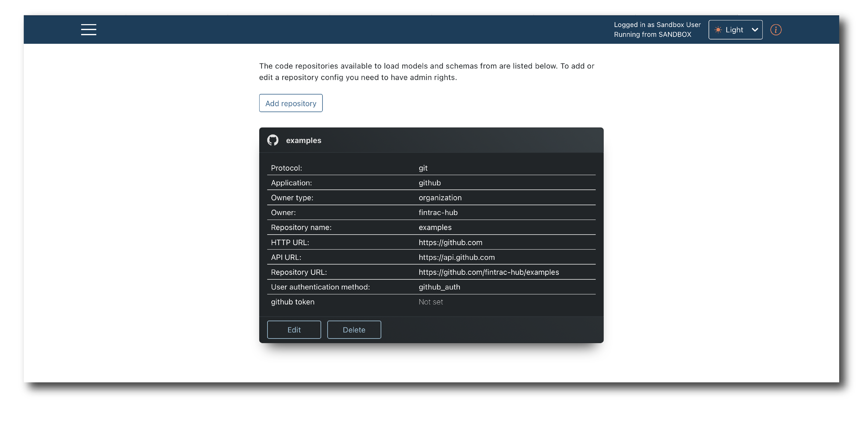Click the sun icon in theme selector

718,30
